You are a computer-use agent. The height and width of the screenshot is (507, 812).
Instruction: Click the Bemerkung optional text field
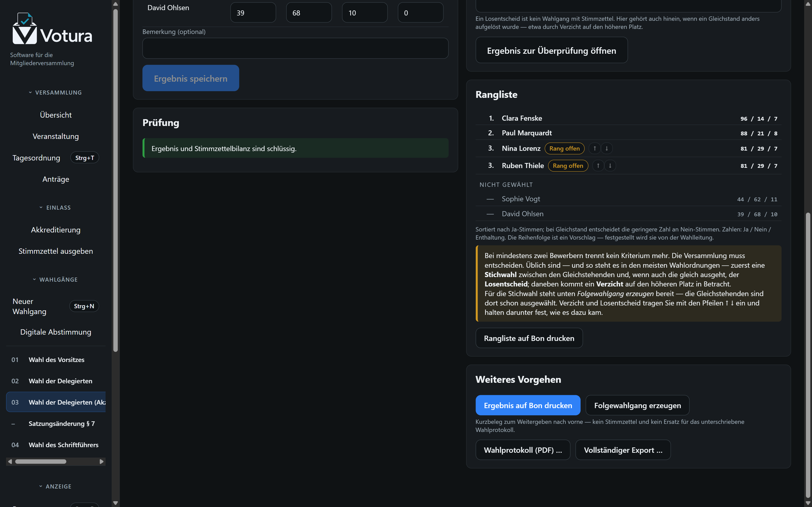pyautogui.click(x=295, y=48)
